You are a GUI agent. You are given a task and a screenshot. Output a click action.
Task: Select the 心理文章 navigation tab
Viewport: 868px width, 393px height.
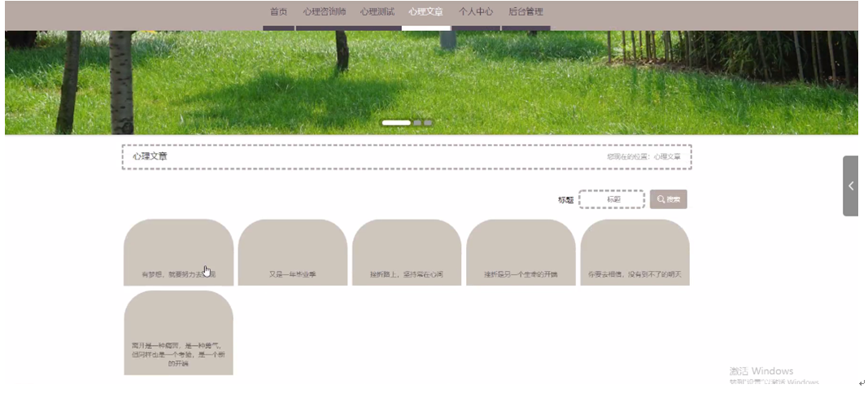click(x=425, y=12)
